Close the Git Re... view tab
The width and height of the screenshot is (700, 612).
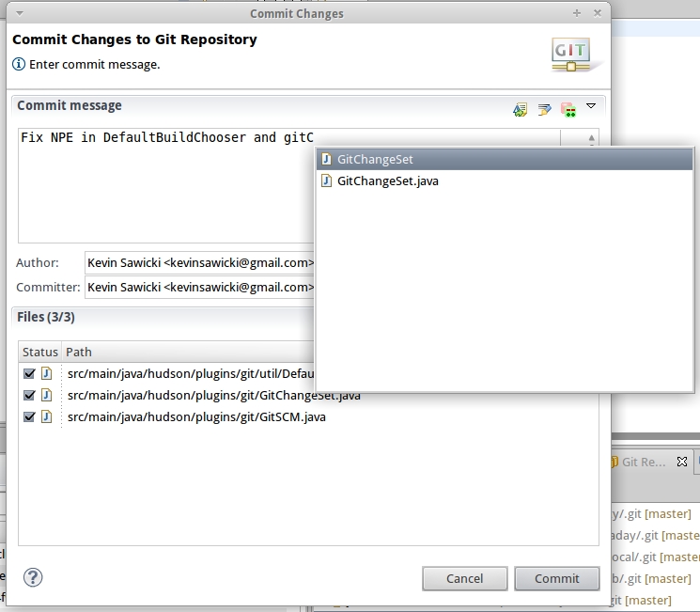tap(682, 462)
